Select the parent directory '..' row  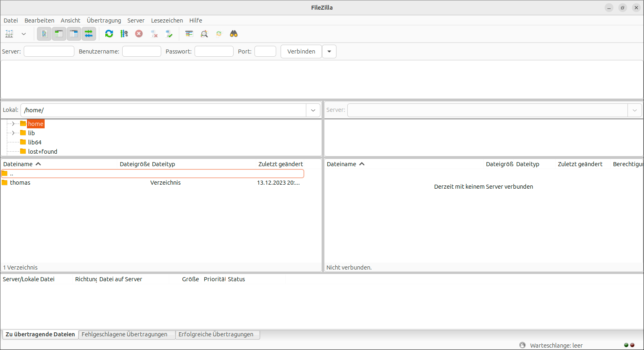(152, 173)
